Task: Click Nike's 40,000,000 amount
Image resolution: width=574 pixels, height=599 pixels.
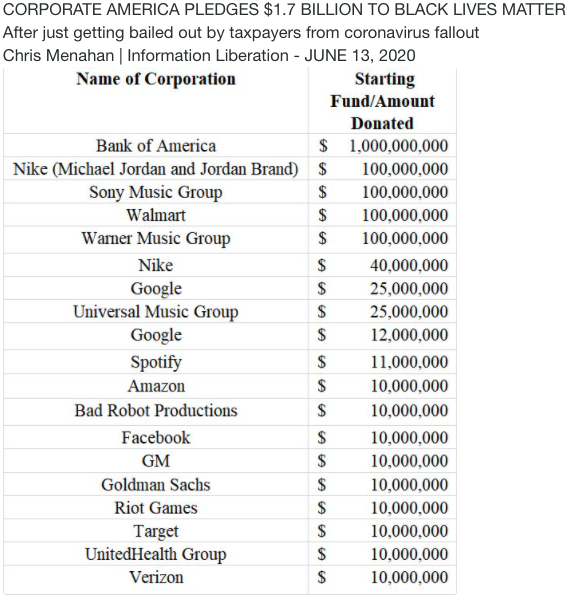Action: (409, 266)
